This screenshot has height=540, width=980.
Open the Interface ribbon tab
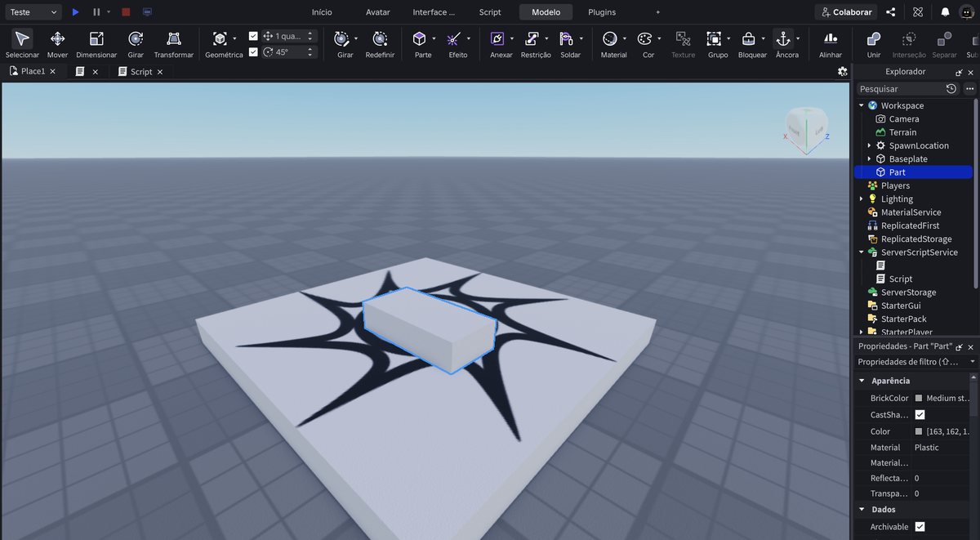coord(434,12)
